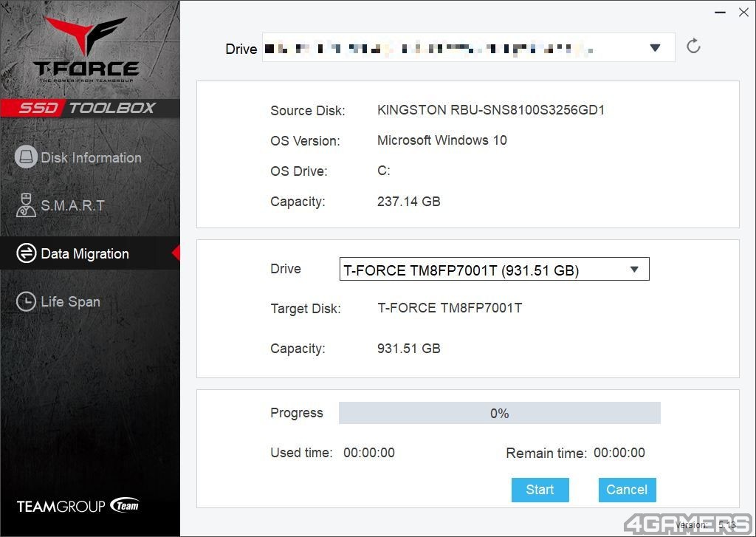Click the Life Span clock icon

[x=26, y=301]
